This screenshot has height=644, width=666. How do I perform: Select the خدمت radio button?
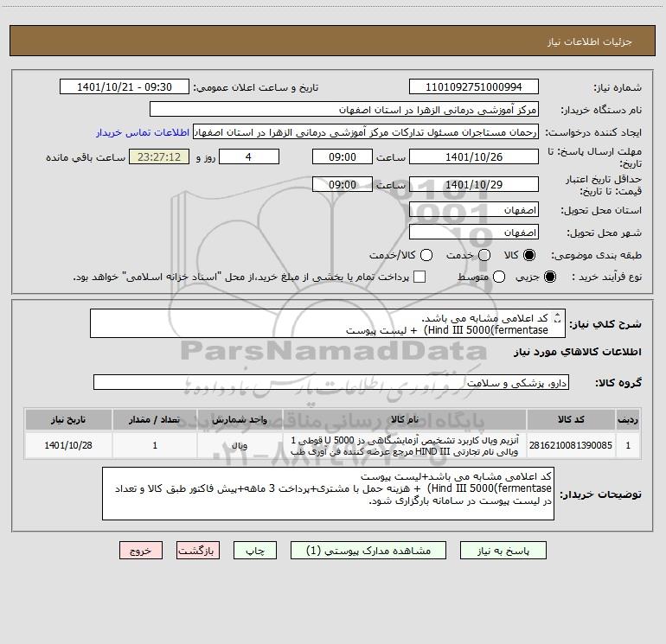coord(484,255)
